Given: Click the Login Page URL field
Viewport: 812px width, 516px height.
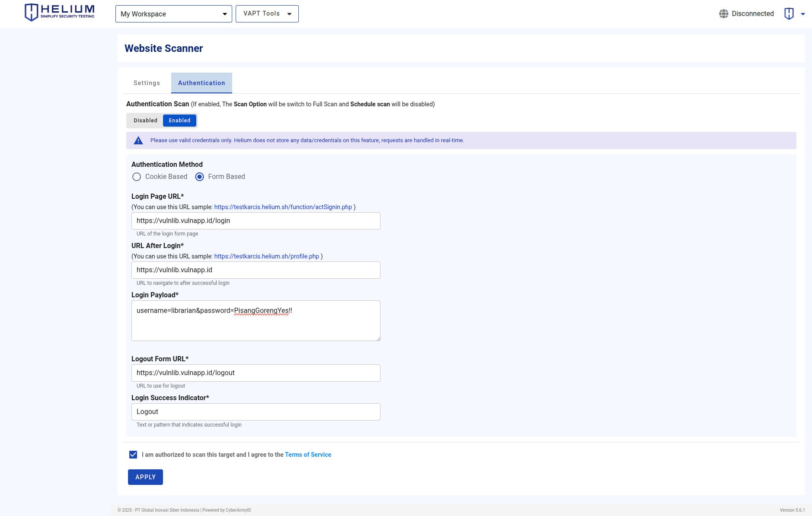Looking at the screenshot, I should tap(256, 221).
